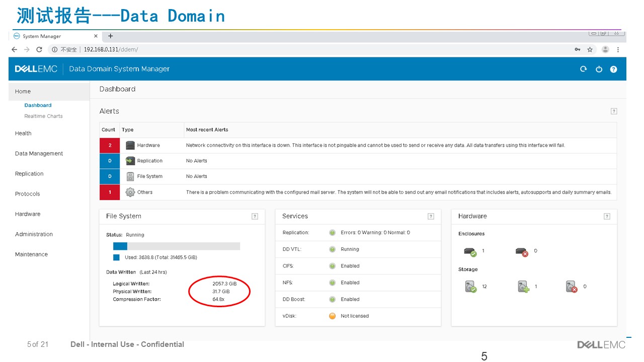The image size is (644, 362).
Task: Click the refresh icon in Dell EMC header
Action: [x=584, y=69]
